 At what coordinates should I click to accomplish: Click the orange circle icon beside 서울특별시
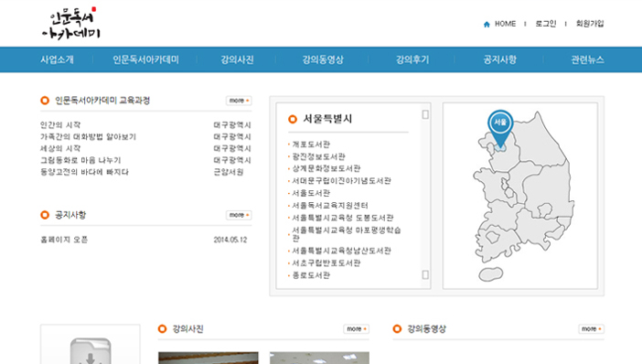tap(293, 119)
